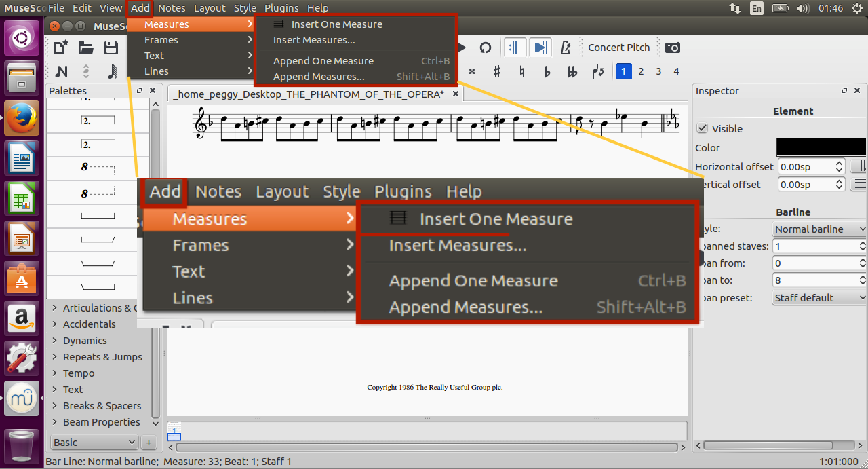The image size is (868, 469).
Task: Apply natural accidental to note
Action: [522, 71]
